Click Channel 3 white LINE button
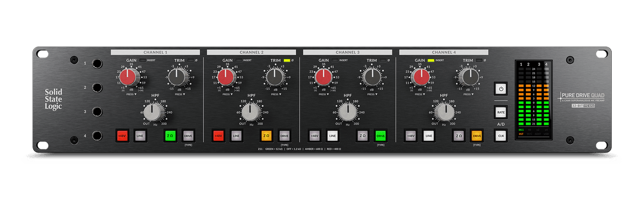 (332, 136)
